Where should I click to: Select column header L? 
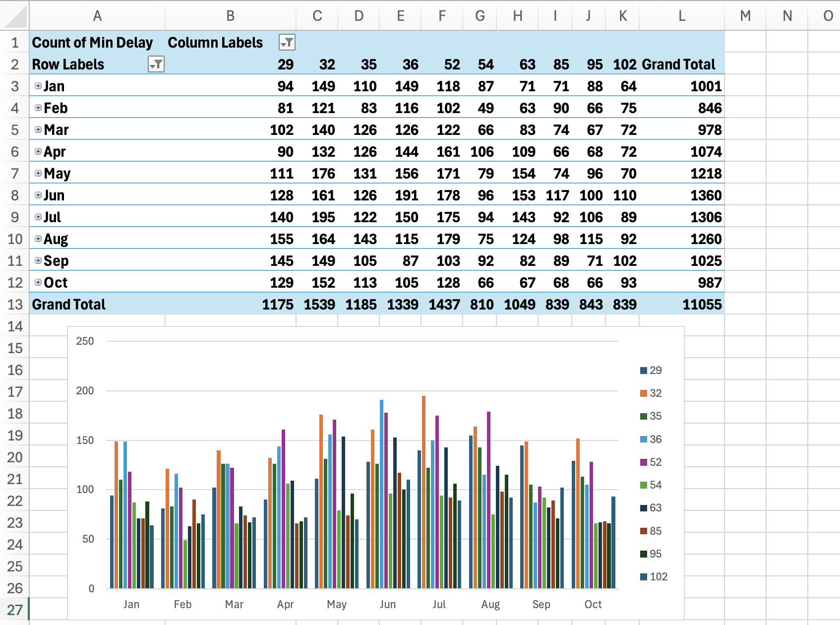click(681, 16)
